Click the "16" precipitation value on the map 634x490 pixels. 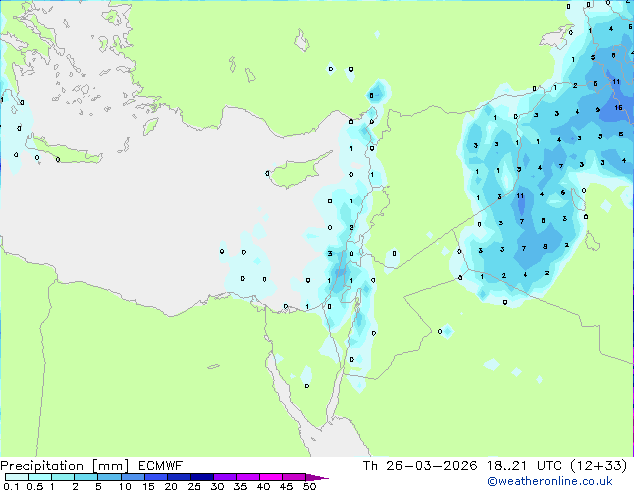tap(618, 108)
